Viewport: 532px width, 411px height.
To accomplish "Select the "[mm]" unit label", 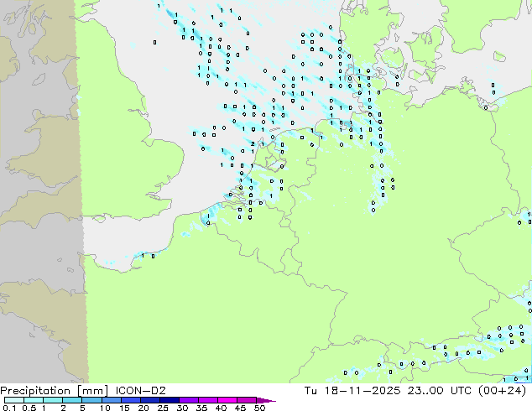I will pos(92,391).
